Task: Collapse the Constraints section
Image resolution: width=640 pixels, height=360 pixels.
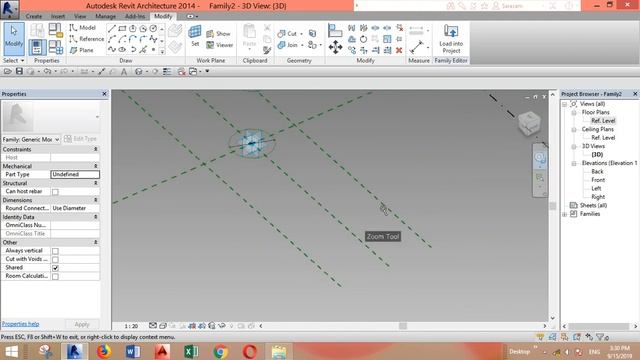Action: click(x=96, y=149)
